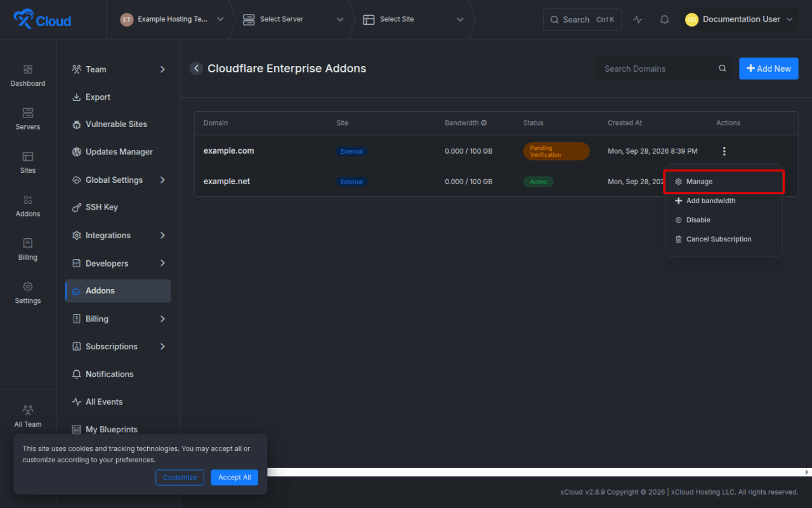Open the Select Server dropdown
The image size is (812, 508).
click(x=293, y=20)
